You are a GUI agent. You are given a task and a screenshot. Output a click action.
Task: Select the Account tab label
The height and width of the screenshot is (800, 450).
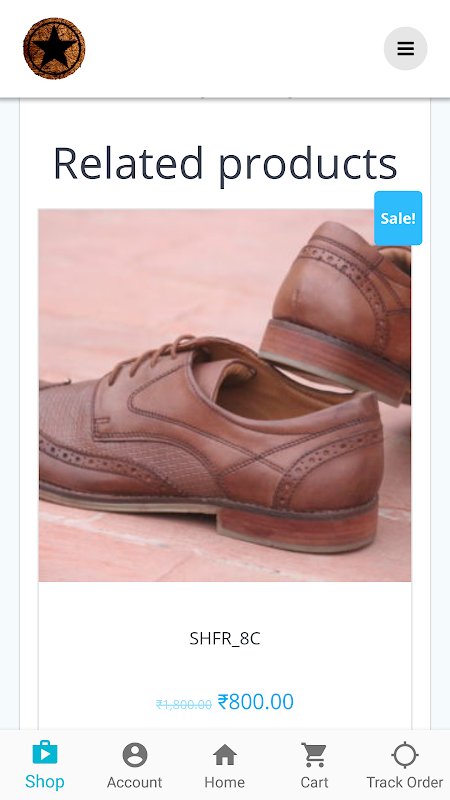[x=135, y=782]
